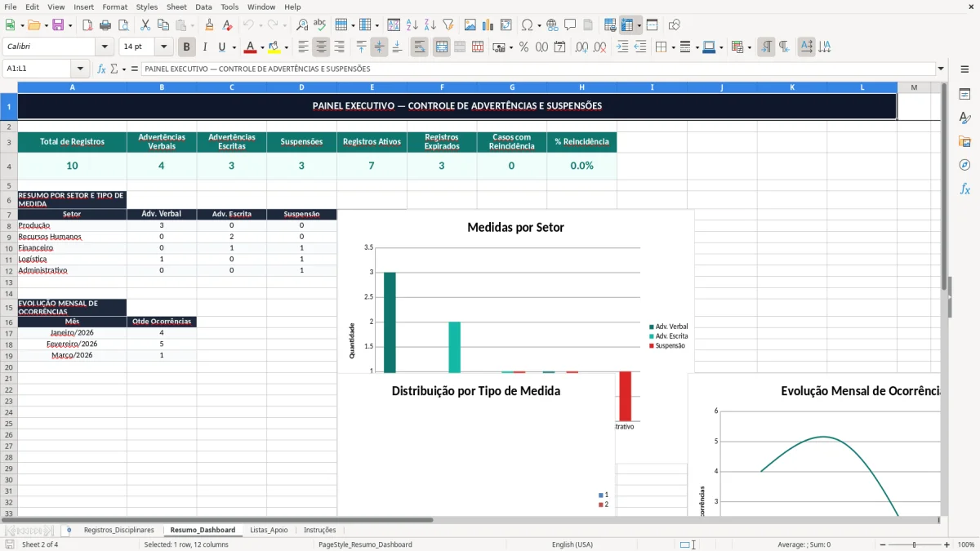Image resolution: width=980 pixels, height=551 pixels.
Task: Open the Name Box dropdown arrow
Action: [80, 69]
